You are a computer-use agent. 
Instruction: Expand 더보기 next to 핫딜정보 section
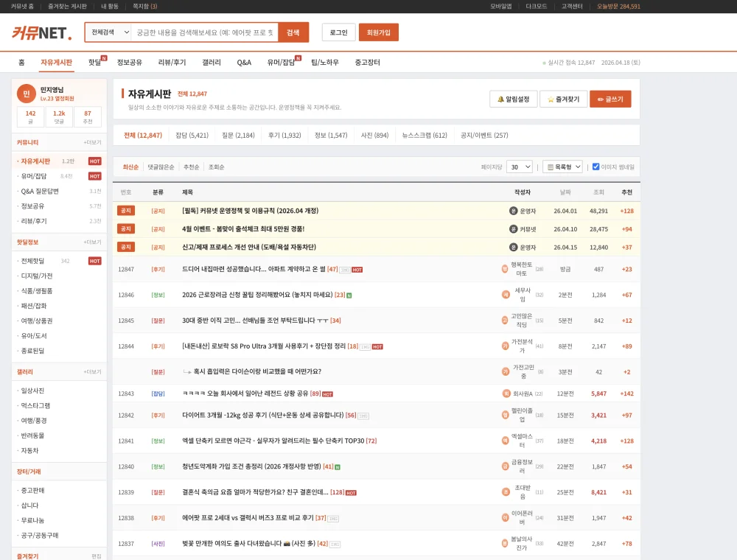(x=92, y=242)
